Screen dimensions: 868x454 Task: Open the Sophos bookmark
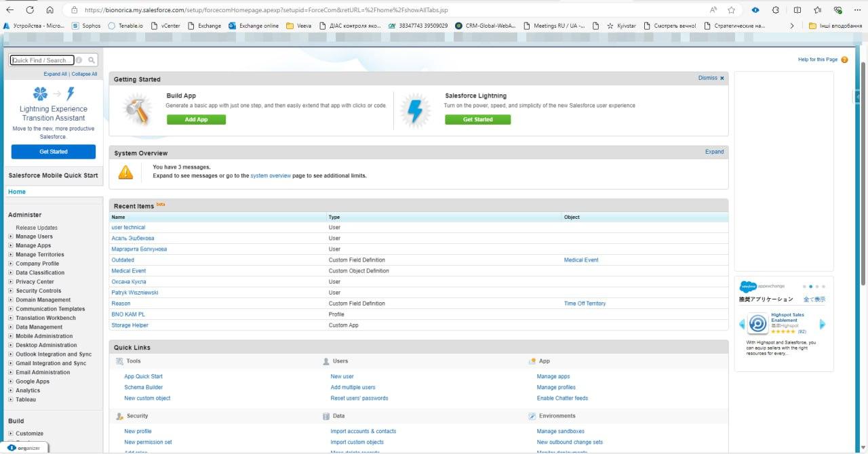[86, 26]
